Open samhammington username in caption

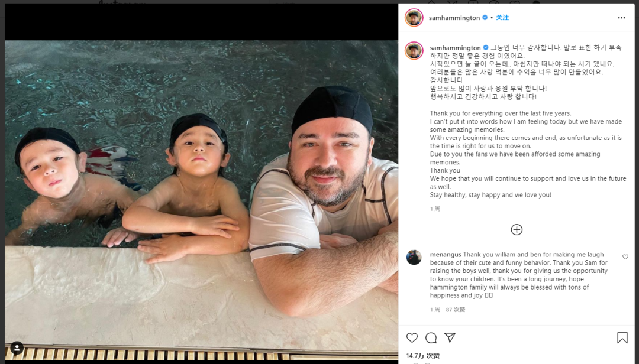(455, 48)
